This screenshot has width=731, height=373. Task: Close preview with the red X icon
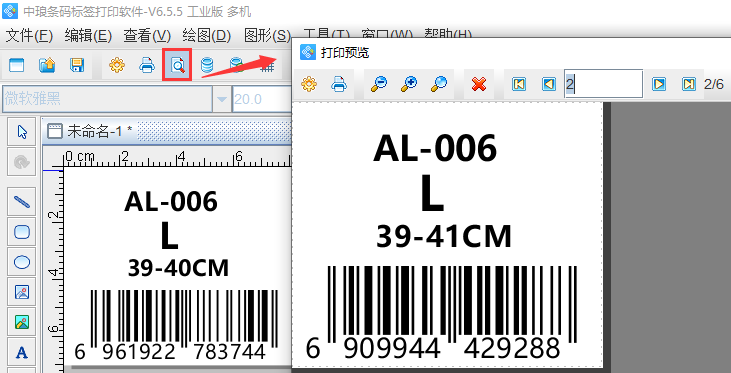point(479,84)
